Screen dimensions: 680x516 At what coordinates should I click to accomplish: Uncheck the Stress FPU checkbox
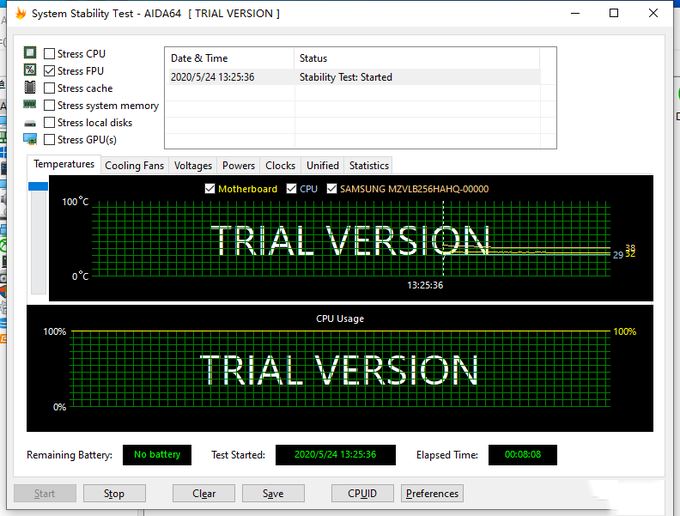coord(49,71)
